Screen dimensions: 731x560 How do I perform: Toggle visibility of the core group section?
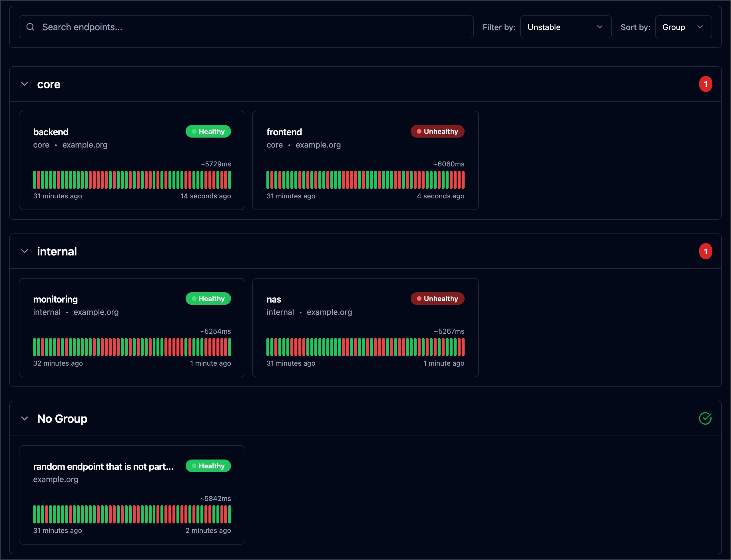pyautogui.click(x=24, y=84)
